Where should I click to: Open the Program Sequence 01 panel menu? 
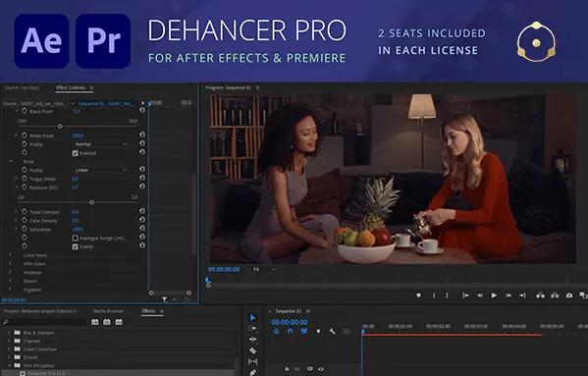(257, 87)
